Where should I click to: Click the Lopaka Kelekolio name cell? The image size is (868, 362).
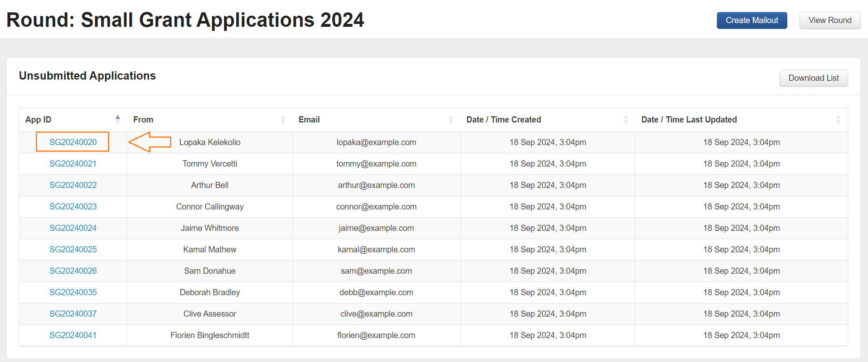[210, 142]
